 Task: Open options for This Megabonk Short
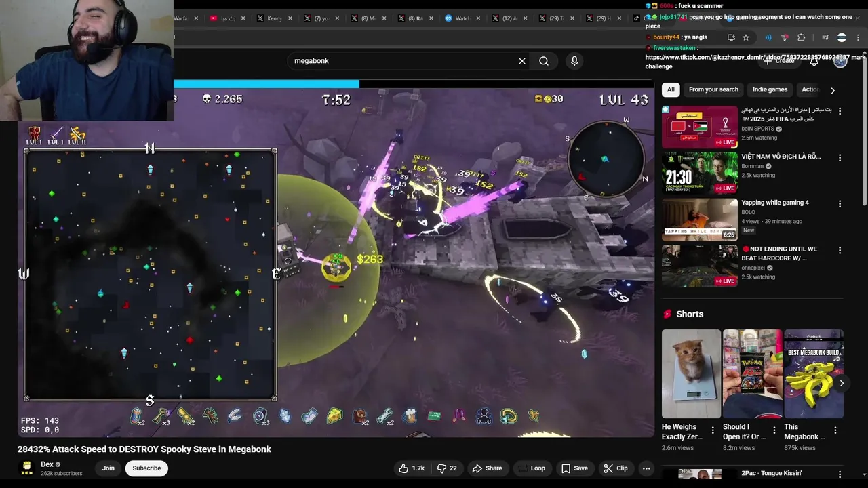835,430
